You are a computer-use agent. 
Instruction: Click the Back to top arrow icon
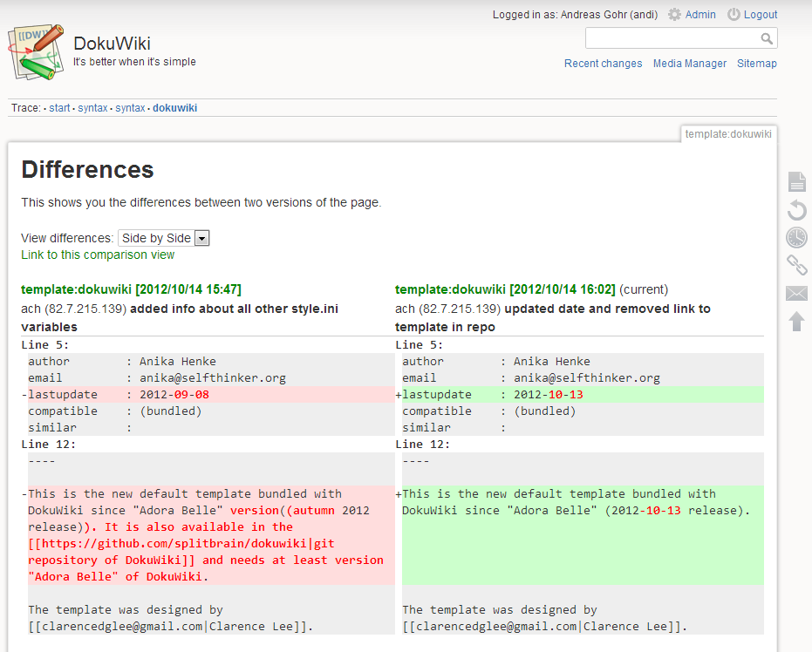[x=796, y=322]
